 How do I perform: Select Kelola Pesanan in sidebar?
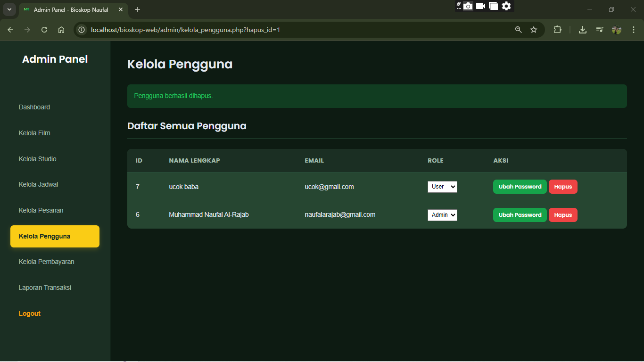[x=41, y=210]
